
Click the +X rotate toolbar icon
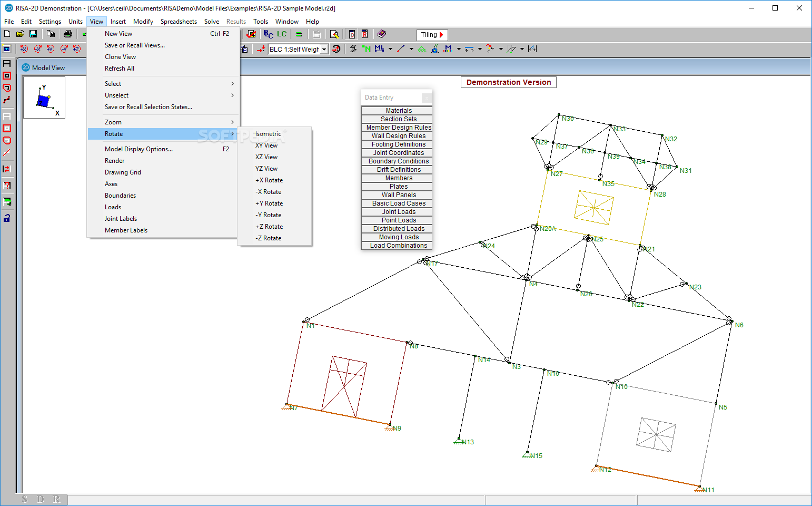click(24, 48)
